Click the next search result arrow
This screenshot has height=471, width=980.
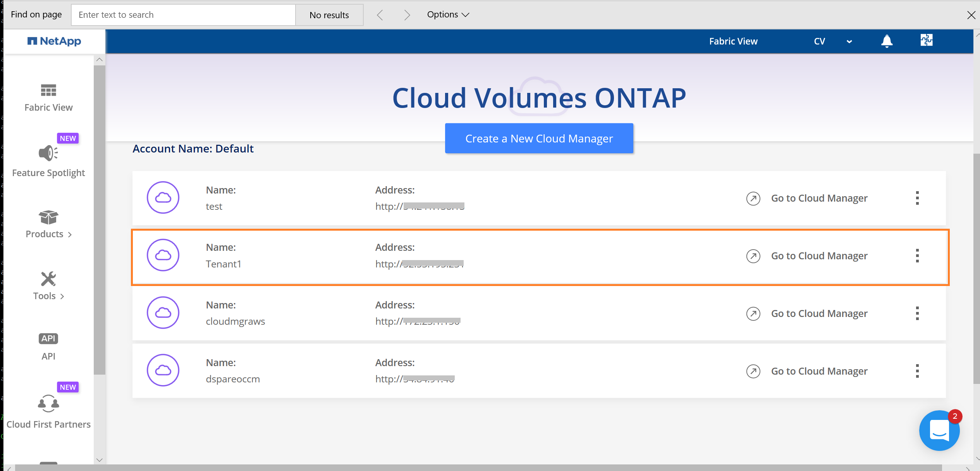pos(407,14)
